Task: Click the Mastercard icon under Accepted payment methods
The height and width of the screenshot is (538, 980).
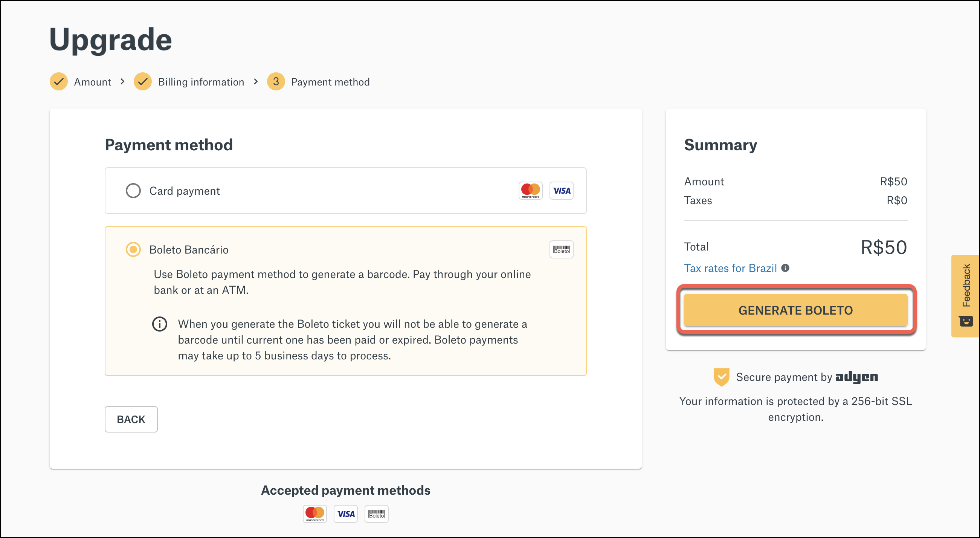Action: pyautogui.click(x=315, y=514)
